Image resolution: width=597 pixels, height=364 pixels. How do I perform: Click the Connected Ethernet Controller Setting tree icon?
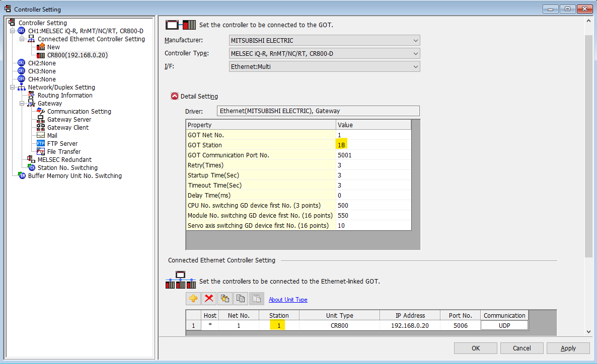tap(31, 39)
